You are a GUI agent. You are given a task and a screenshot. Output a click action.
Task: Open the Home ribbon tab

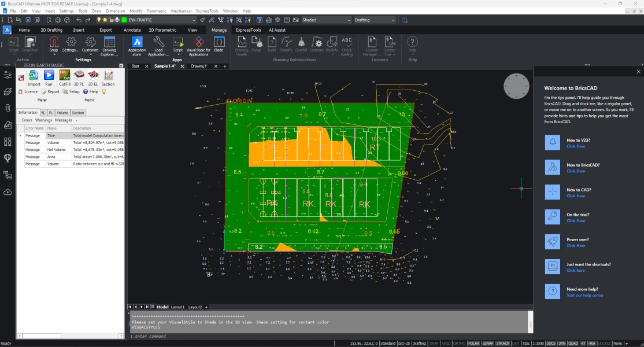click(24, 30)
